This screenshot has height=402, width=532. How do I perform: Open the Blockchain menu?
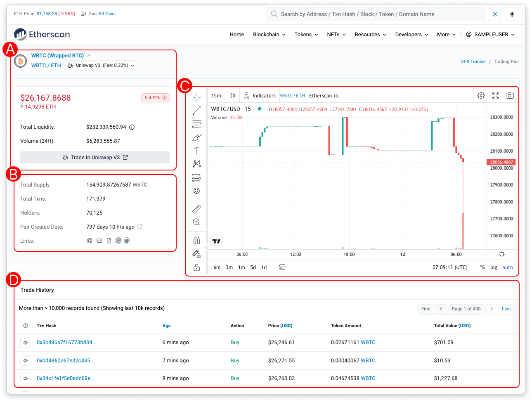click(269, 35)
